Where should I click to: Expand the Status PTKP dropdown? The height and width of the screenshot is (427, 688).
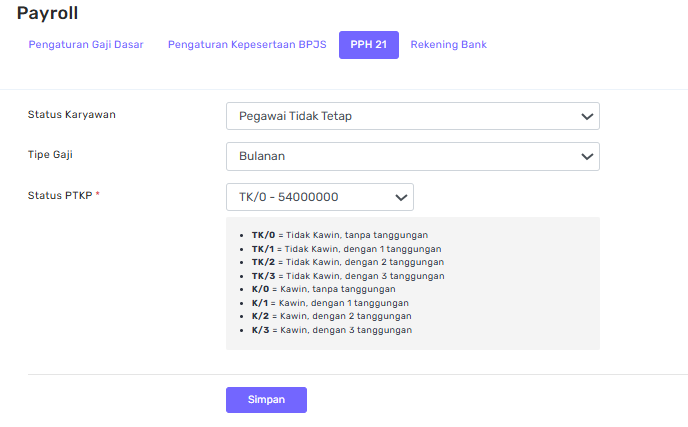pyautogui.click(x=320, y=197)
